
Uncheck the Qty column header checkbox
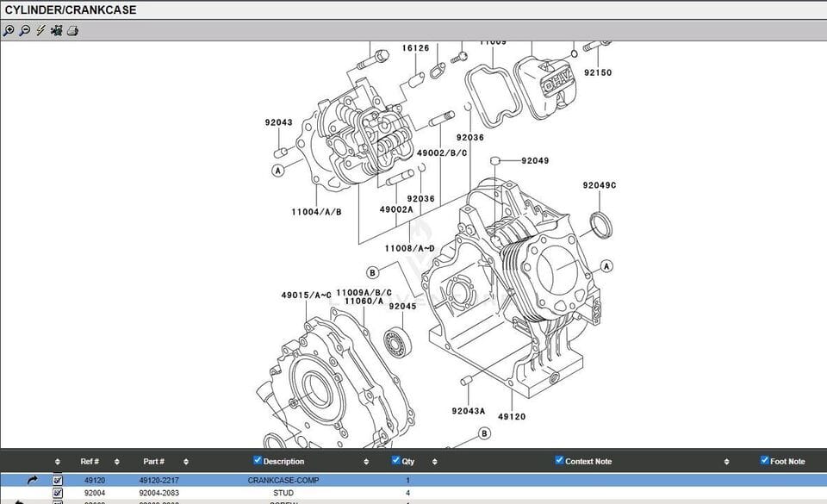pos(394,461)
